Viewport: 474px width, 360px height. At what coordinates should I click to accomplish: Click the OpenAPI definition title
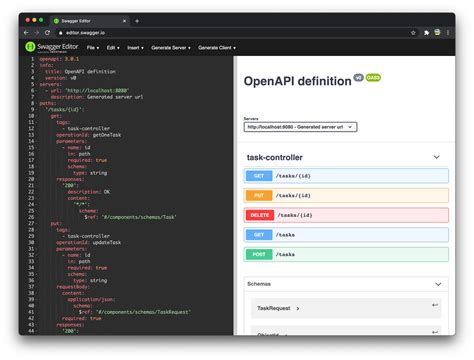(297, 81)
